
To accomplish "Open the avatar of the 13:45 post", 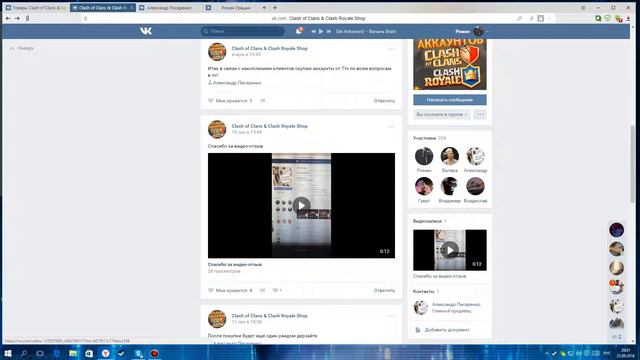I will click(x=217, y=51).
